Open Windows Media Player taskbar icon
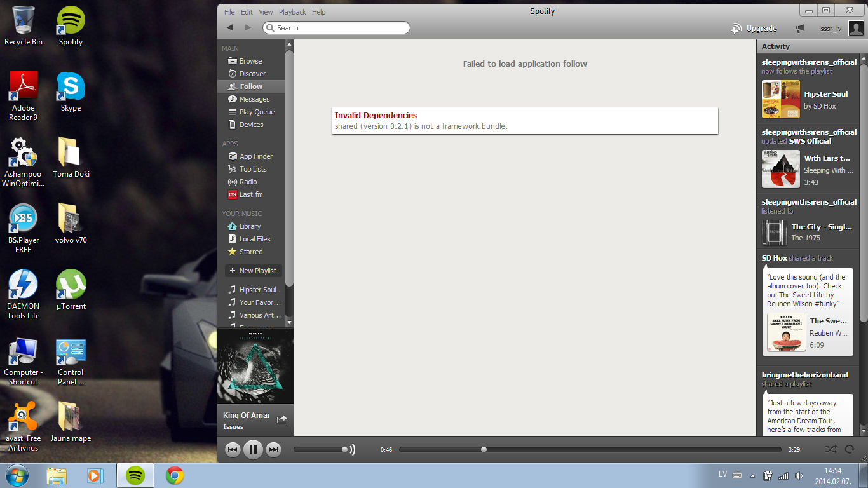This screenshot has height=488, width=868. [x=95, y=475]
